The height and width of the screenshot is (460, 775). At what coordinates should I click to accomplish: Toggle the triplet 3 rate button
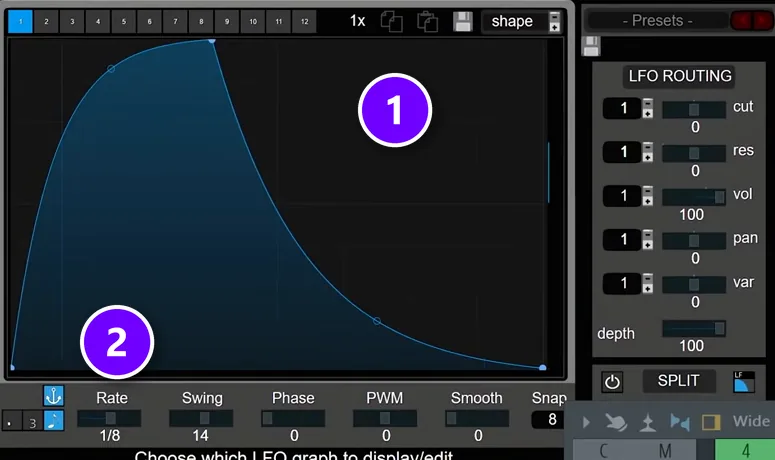(33, 420)
